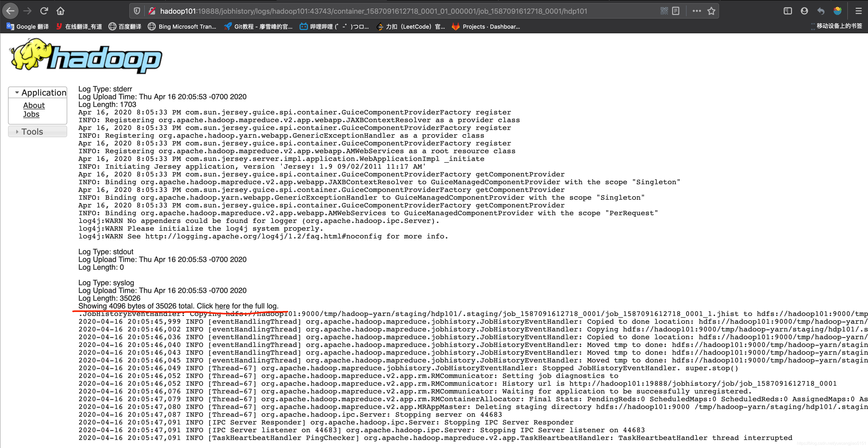Click the 'Log Length: 1703' text
The width and height of the screenshot is (868, 448).
point(108,104)
